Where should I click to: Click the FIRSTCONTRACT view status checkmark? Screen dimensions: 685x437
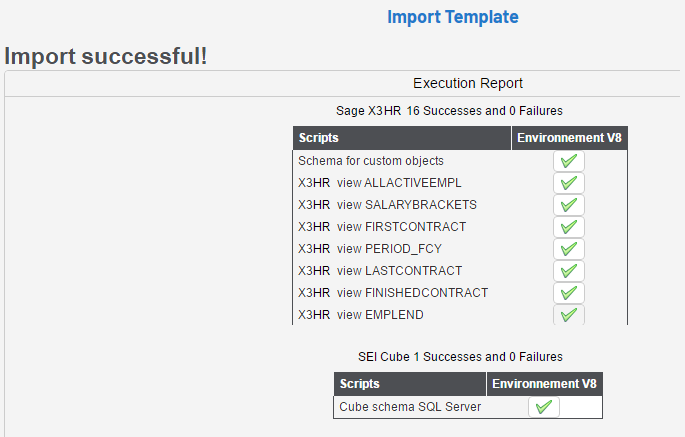pyautogui.click(x=569, y=227)
